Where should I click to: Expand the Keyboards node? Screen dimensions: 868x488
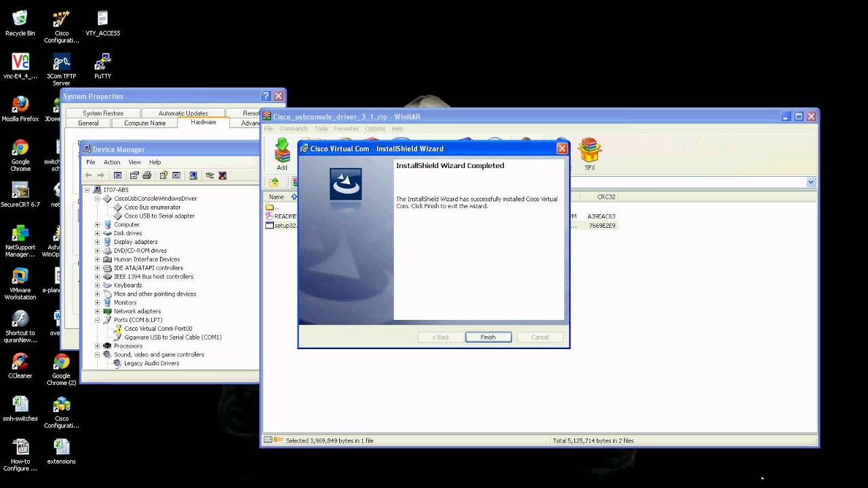[98, 285]
